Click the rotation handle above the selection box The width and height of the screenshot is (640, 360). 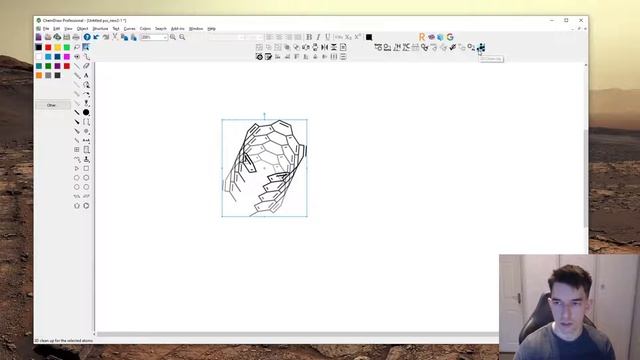point(264,115)
